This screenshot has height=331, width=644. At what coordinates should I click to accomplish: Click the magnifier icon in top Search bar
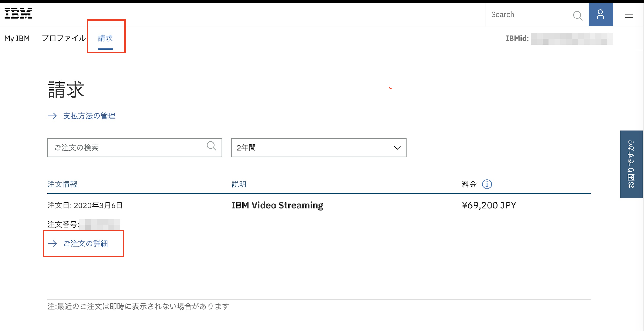tap(578, 15)
